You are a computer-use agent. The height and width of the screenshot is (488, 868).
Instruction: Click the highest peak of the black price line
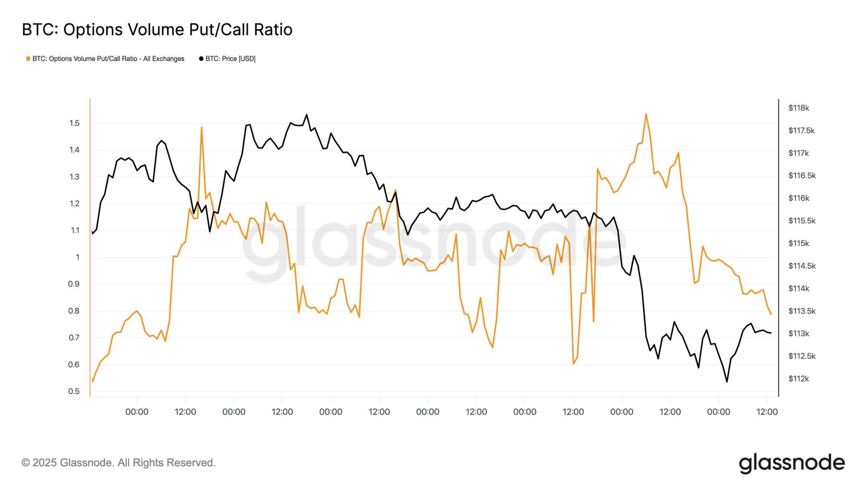click(307, 115)
